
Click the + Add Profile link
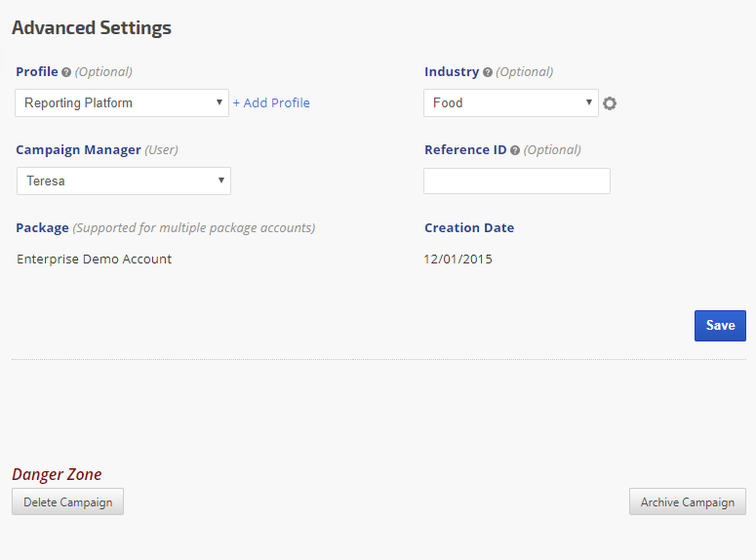point(271,102)
